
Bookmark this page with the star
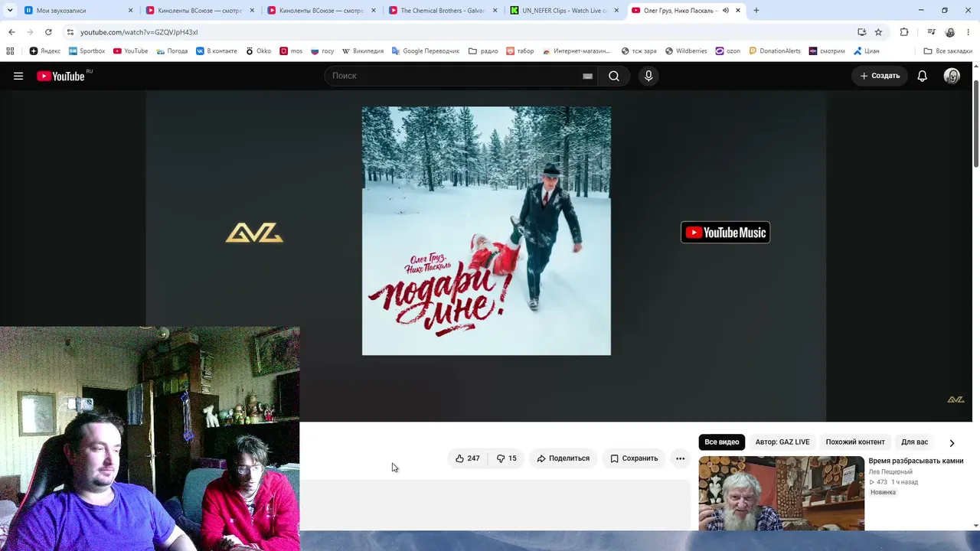tap(878, 32)
